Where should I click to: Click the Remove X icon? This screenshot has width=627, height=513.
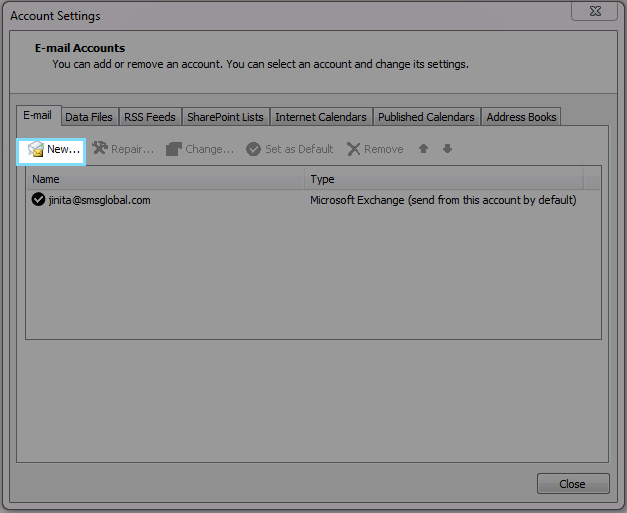354,149
